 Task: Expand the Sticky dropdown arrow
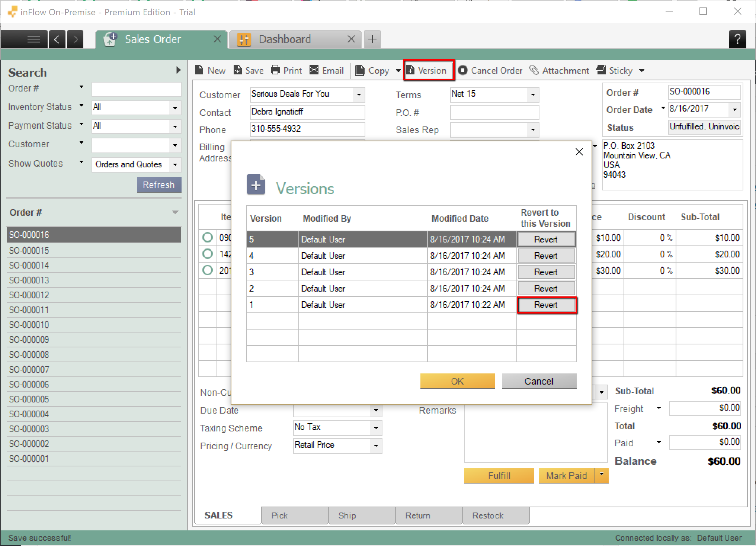641,70
